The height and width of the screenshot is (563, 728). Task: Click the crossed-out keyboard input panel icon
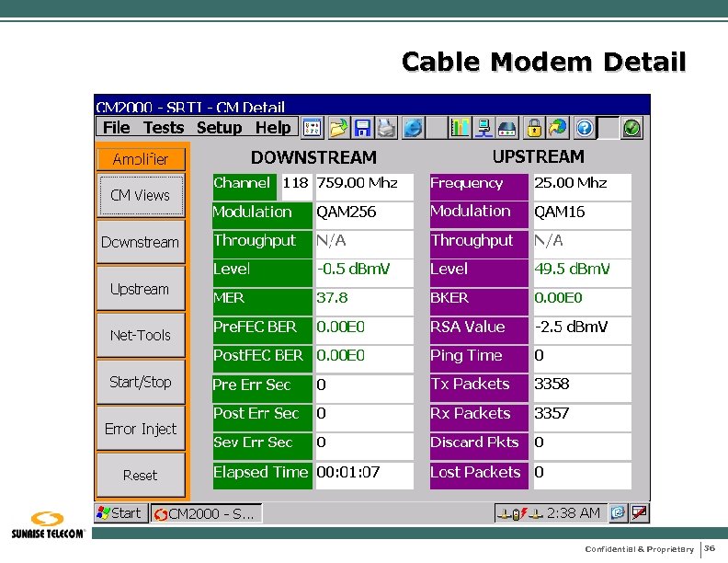click(x=640, y=512)
